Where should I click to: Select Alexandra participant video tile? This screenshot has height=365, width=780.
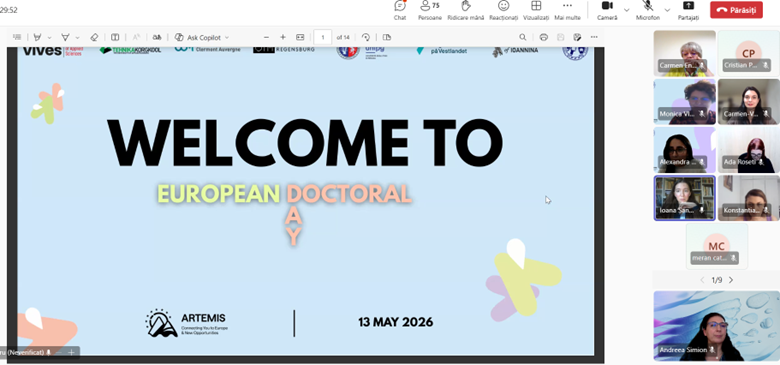click(x=684, y=150)
